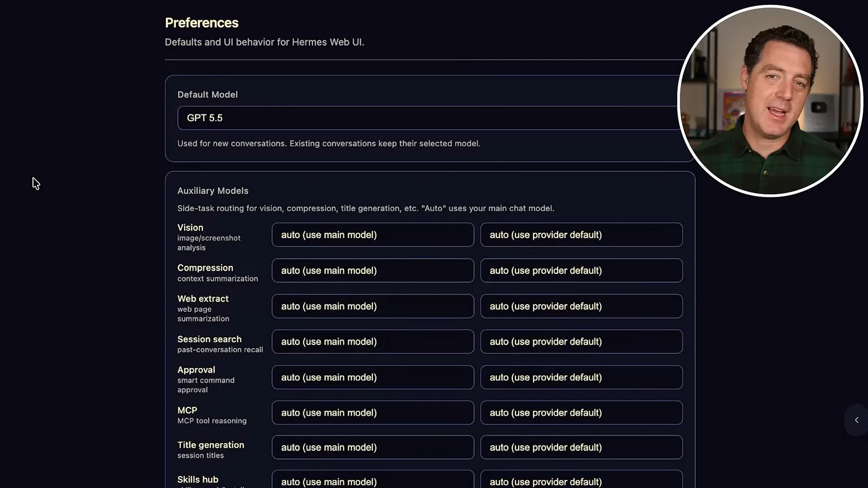Click the Vision row label
This screenshot has width=868, height=488.
pyautogui.click(x=190, y=228)
